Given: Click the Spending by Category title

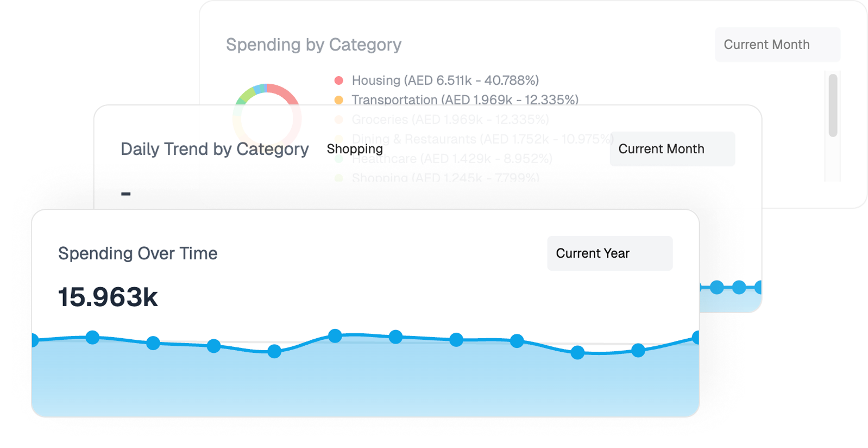Looking at the screenshot, I should tap(313, 45).
